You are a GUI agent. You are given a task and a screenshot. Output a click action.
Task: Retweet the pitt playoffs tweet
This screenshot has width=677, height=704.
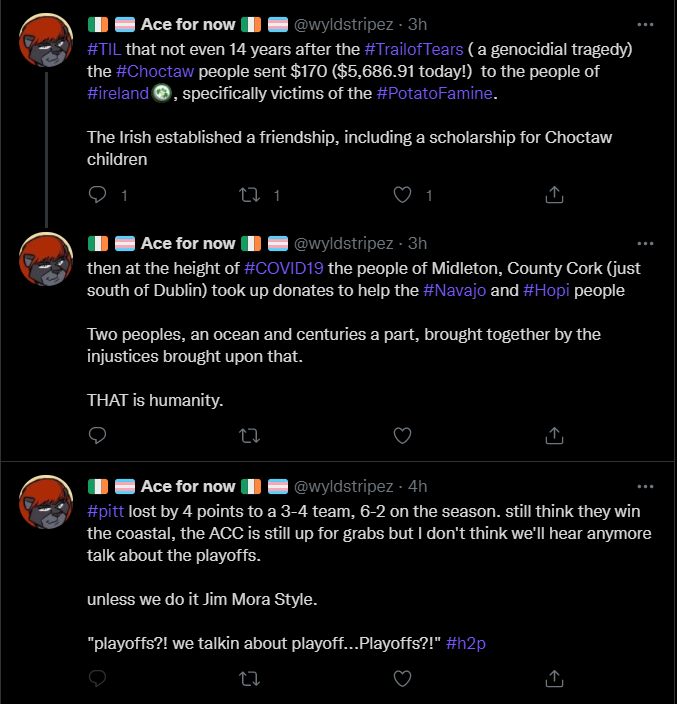[250, 678]
